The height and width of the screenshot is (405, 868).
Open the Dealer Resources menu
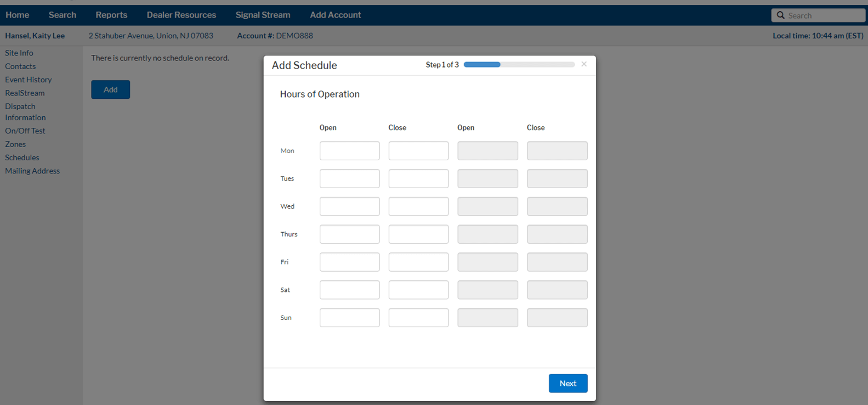[x=181, y=15]
